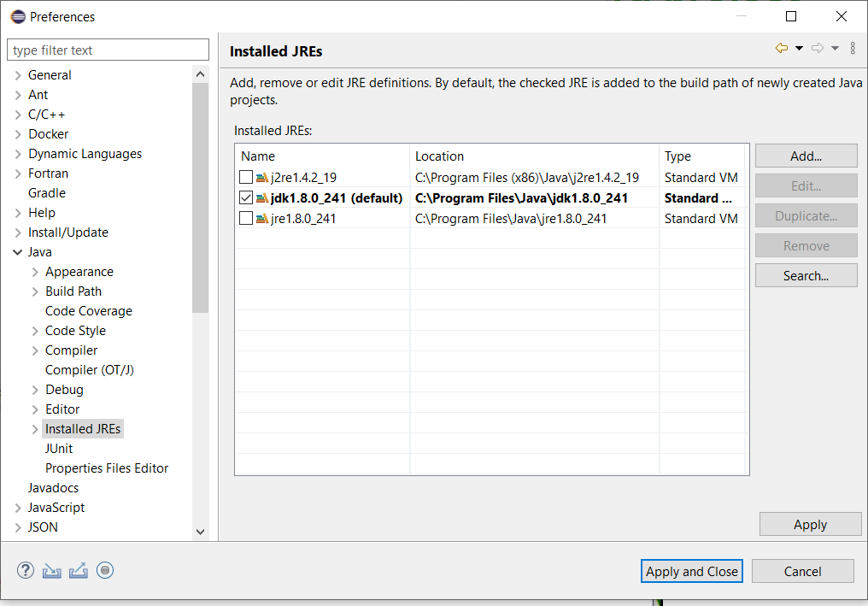Click the Eclipse logo in title bar
This screenshot has width=868, height=606.
17,16
